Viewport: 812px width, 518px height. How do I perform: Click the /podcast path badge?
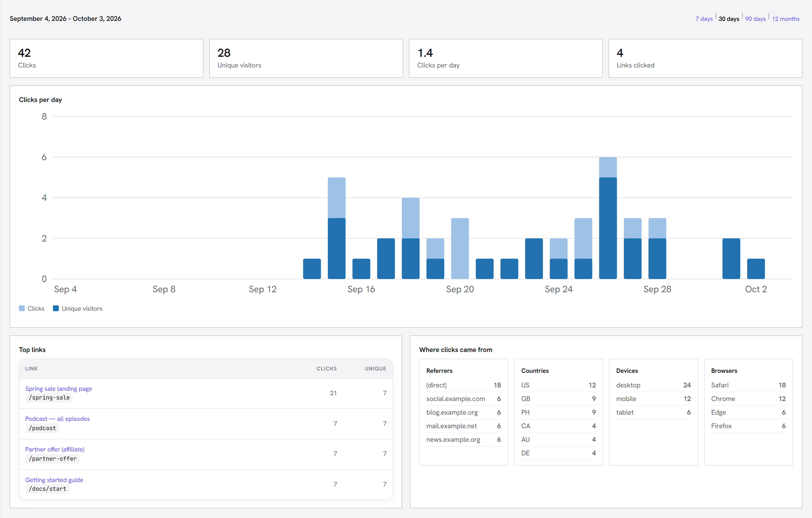tap(42, 428)
